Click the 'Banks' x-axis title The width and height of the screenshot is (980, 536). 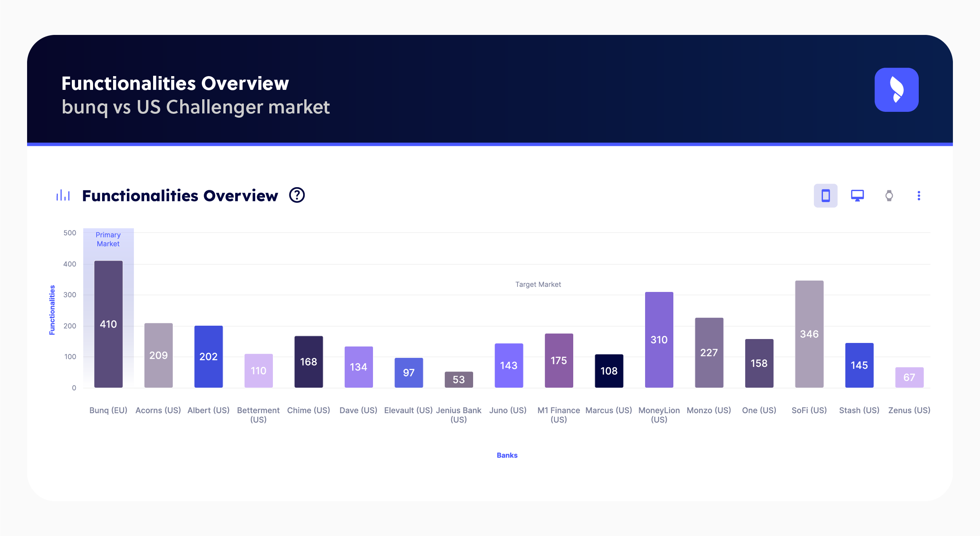pos(507,455)
